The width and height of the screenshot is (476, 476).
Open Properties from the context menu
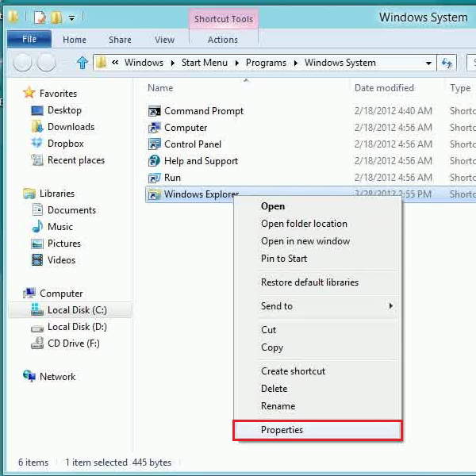(317, 430)
